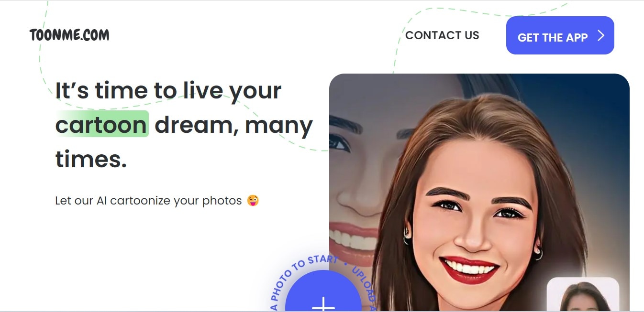Click the cartoon woman's forehead in the hero image
This screenshot has height=312, width=644.
tap(478, 162)
